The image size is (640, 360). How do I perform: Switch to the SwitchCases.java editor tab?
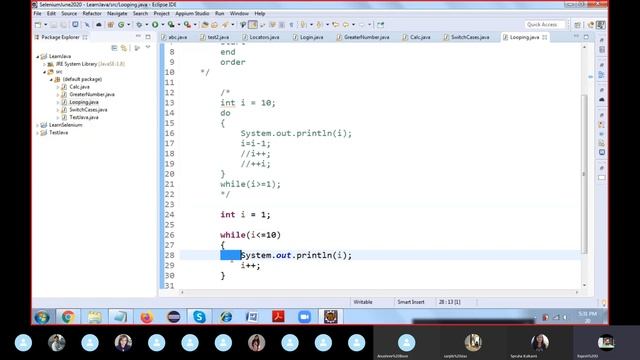click(470, 37)
